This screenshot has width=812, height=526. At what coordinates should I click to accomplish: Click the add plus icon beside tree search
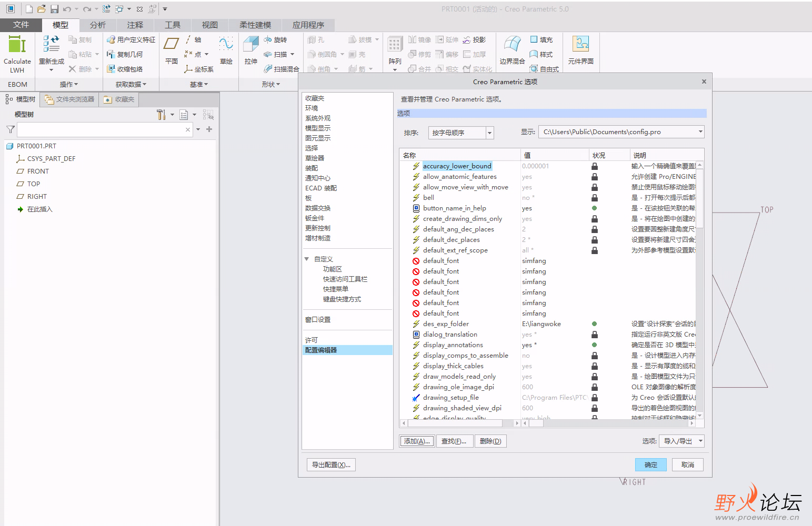[209, 129]
